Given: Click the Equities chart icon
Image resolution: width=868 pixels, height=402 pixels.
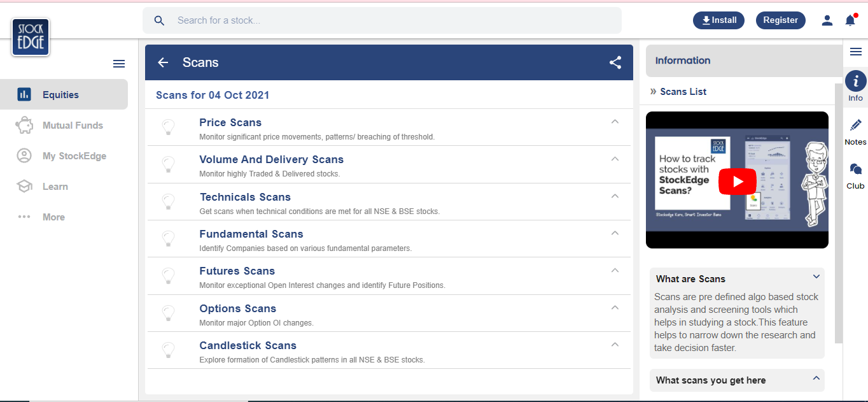Looking at the screenshot, I should click(x=24, y=95).
